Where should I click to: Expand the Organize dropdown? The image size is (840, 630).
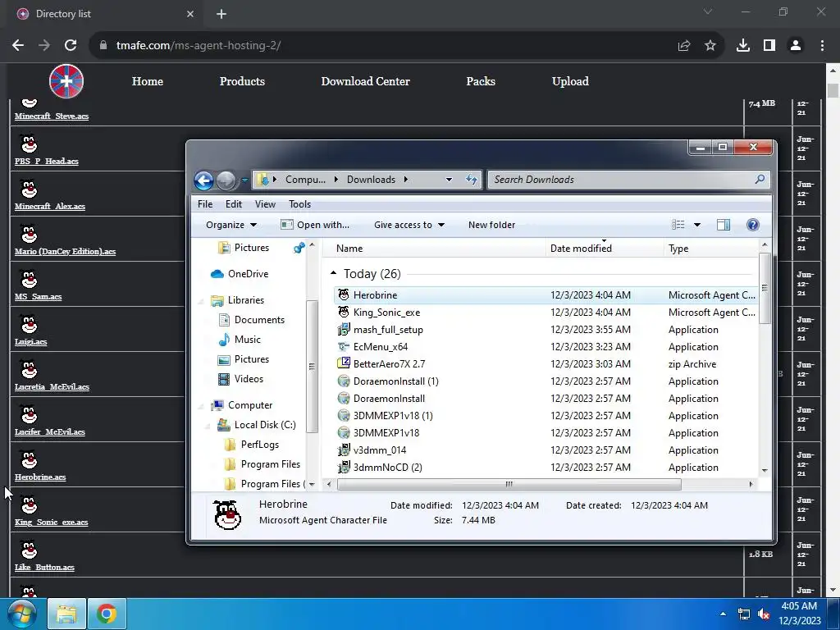tap(231, 225)
